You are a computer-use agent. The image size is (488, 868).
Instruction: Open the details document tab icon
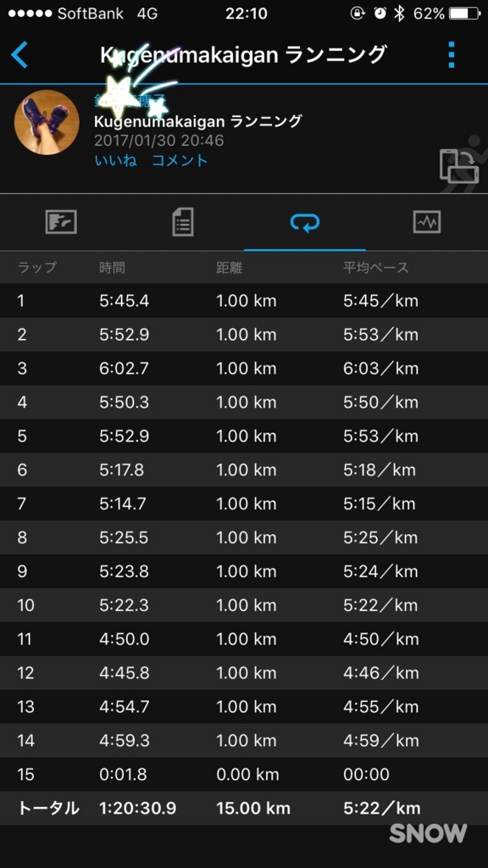(183, 222)
